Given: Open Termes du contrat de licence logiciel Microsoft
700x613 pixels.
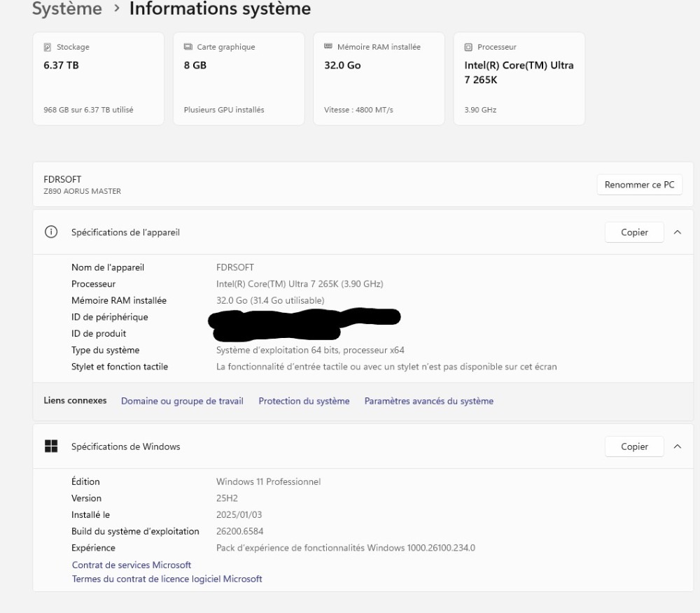Looking at the screenshot, I should [167, 579].
